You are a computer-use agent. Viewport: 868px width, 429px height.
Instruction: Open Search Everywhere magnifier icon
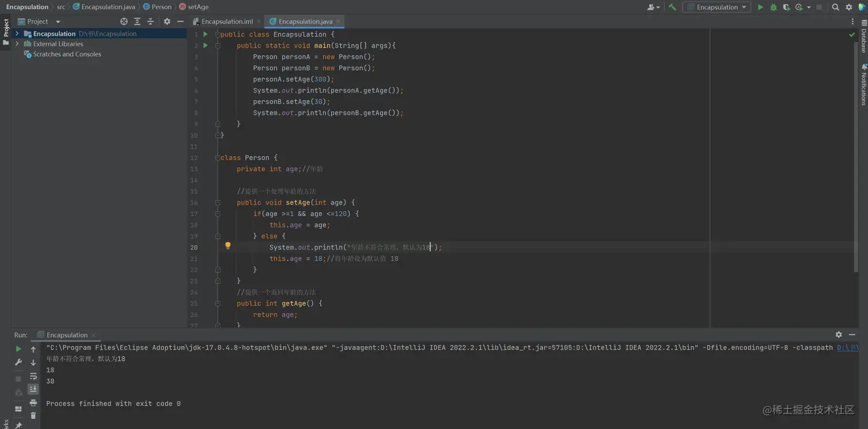836,7
